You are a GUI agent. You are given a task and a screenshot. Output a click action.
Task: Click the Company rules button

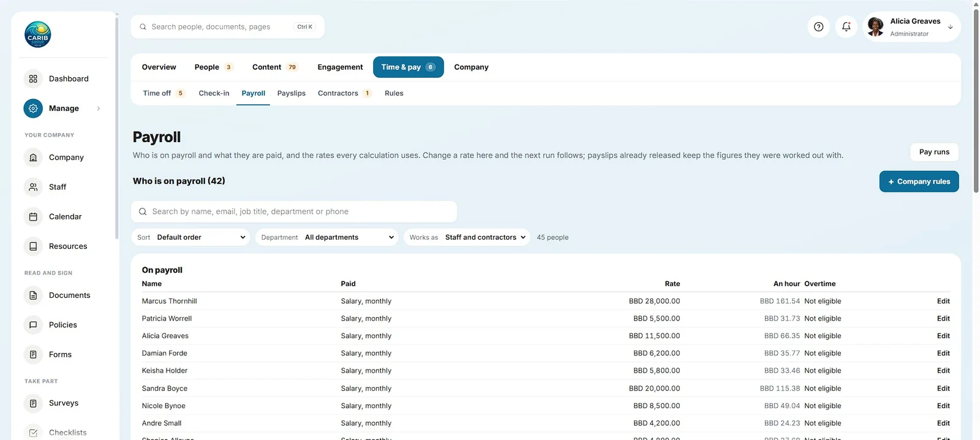point(919,181)
